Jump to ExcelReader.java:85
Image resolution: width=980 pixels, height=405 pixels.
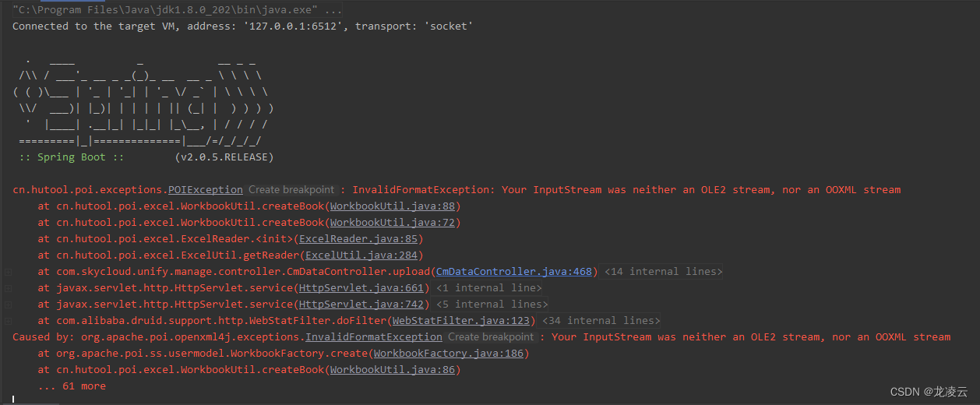358,239
